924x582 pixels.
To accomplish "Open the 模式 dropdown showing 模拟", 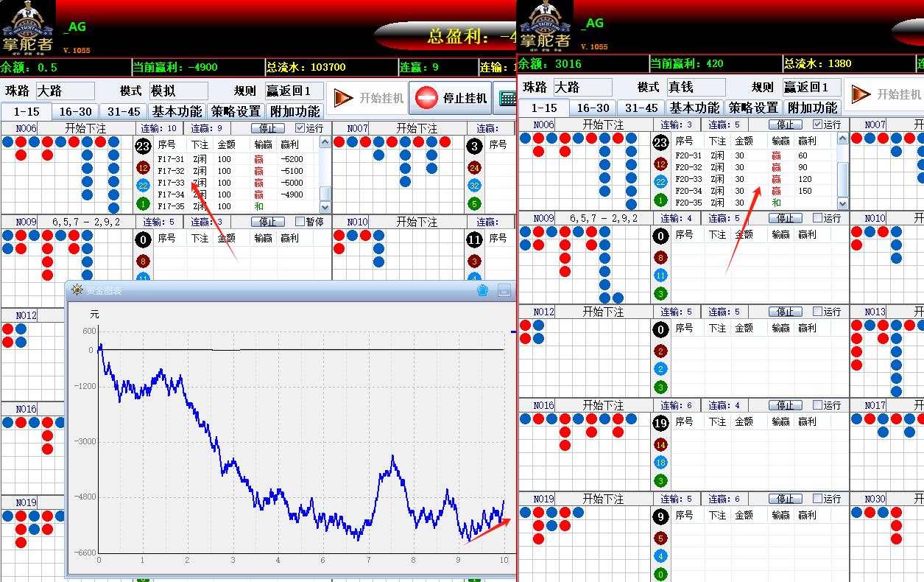I will pyautogui.click(x=179, y=91).
